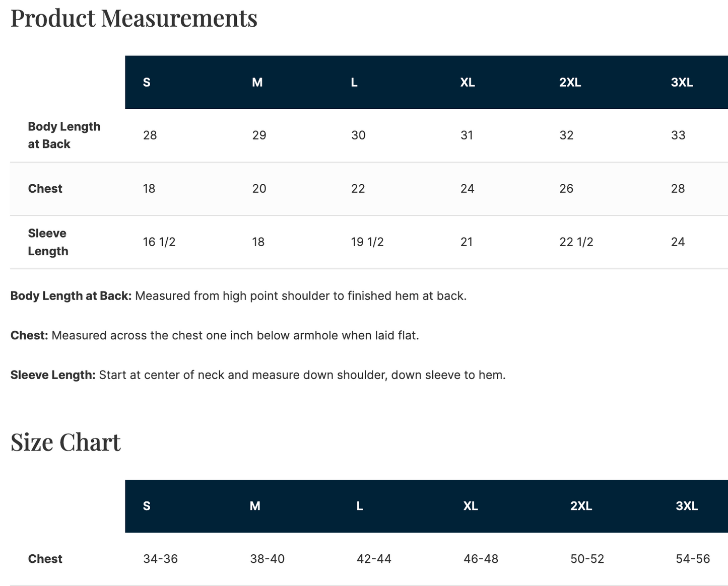
Task: Click the 54-56 chest size value
Action: coord(693,559)
